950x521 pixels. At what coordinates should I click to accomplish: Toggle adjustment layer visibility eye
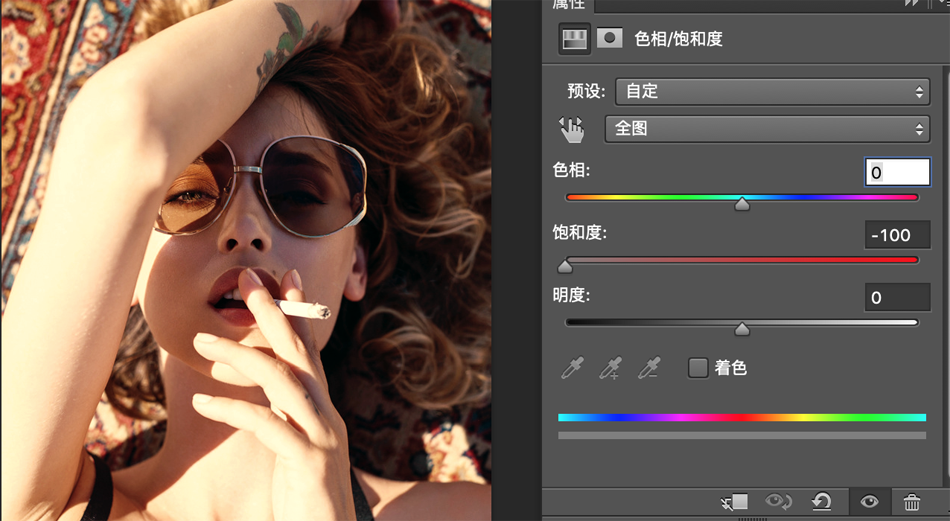point(868,502)
